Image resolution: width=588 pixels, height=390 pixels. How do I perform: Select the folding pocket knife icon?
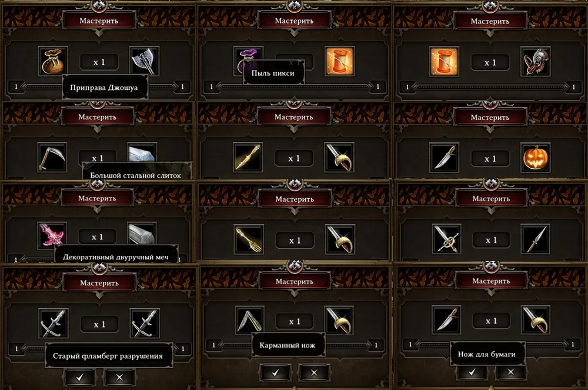click(x=249, y=321)
